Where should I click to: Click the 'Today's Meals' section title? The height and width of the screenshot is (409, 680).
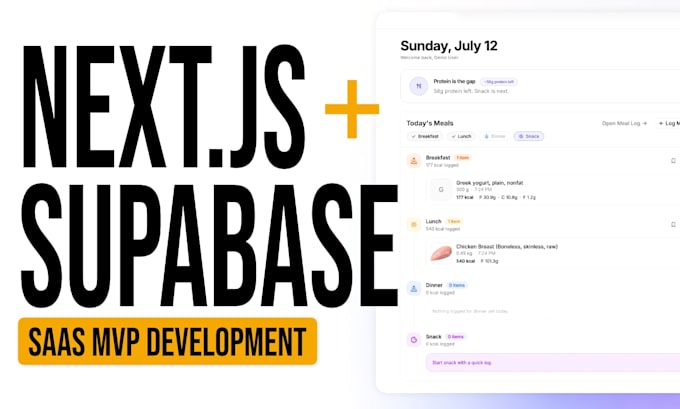(430, 123)
